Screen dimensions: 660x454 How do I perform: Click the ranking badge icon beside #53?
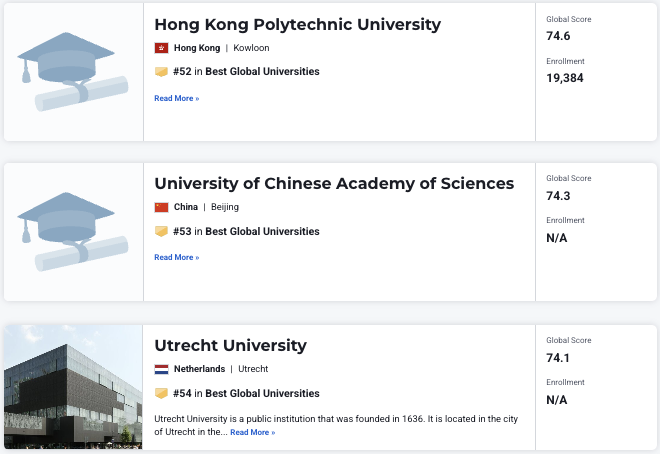161,231
